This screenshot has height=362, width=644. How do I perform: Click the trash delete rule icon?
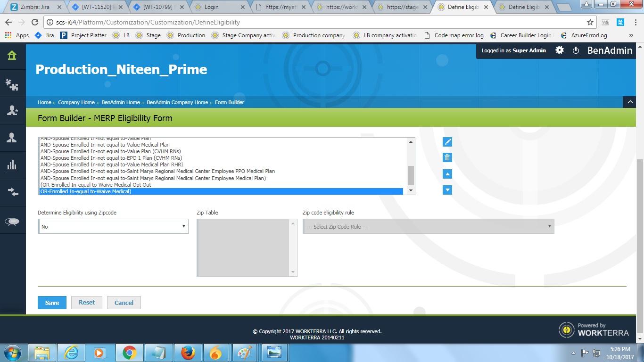[x=447, y=157]
